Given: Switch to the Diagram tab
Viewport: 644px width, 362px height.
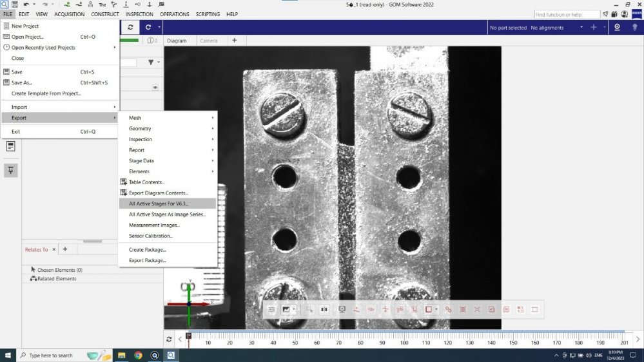Looking at the screenshot, I should click(177, 41).
